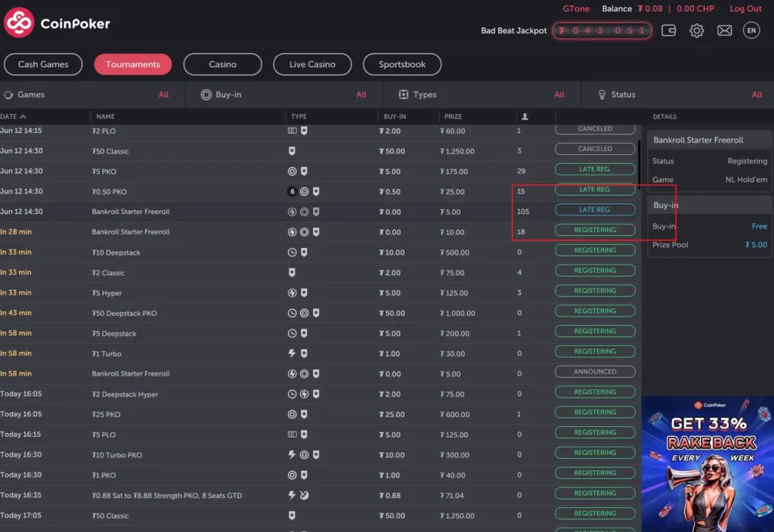The width and height of the screenshot is (774, 532).
Task: Open the mail envelope inbox
Action: tap(724, 30)
